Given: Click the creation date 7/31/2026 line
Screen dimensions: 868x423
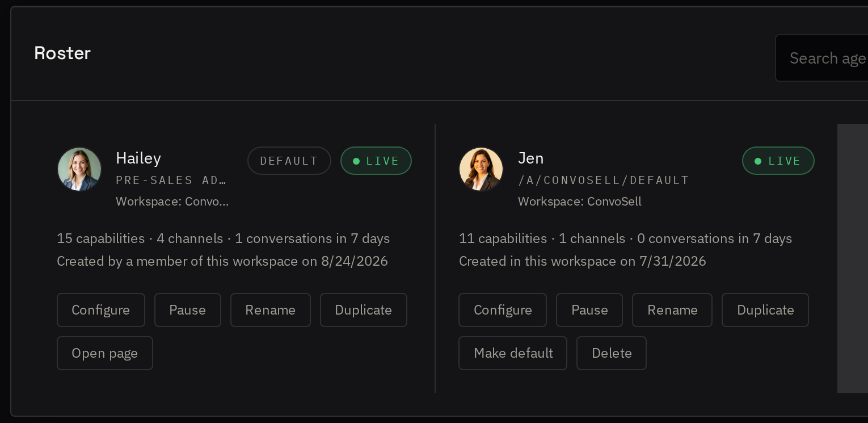Looking at the screenshot, I should click(583, 261).
